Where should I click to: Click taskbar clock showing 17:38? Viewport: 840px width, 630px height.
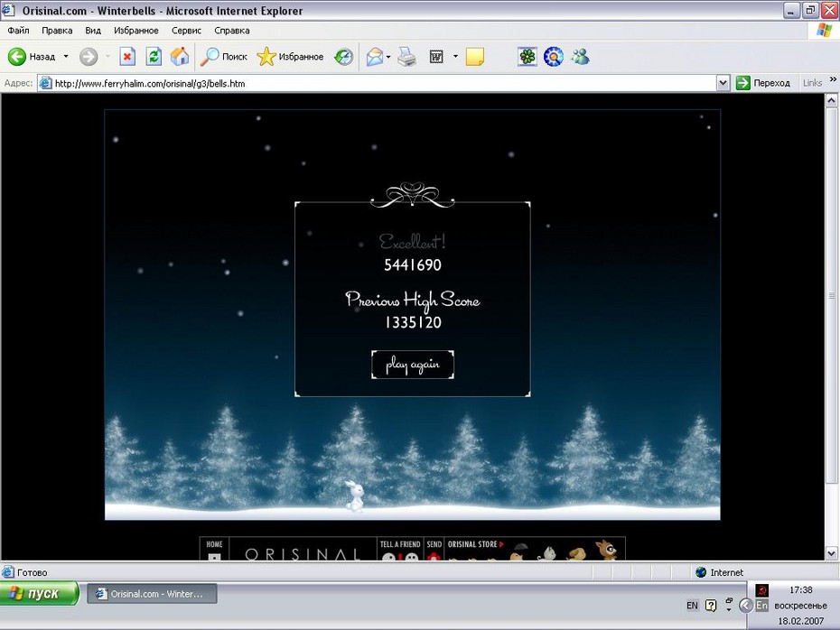[x=801, y=590]
